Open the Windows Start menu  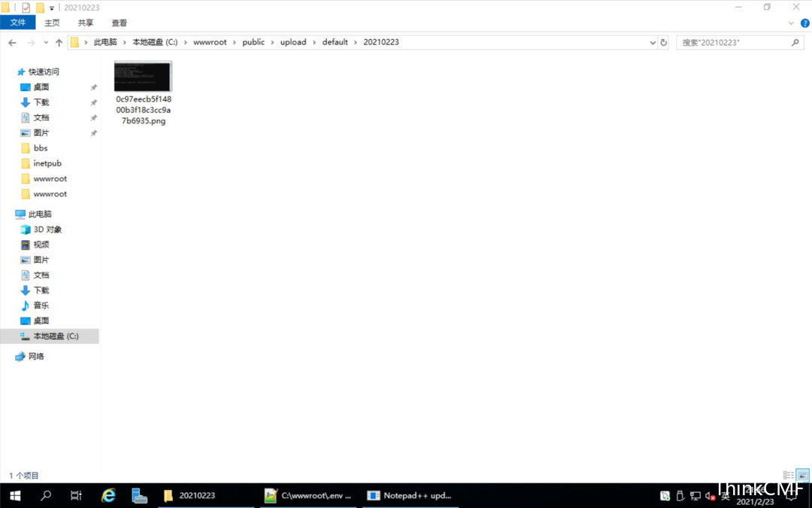15,495
